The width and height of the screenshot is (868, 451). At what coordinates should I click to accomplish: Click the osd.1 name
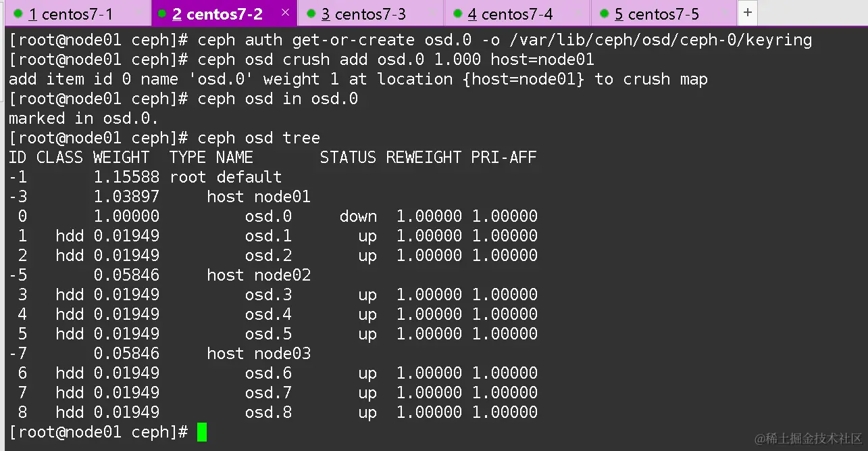click(x=268, y=236)
